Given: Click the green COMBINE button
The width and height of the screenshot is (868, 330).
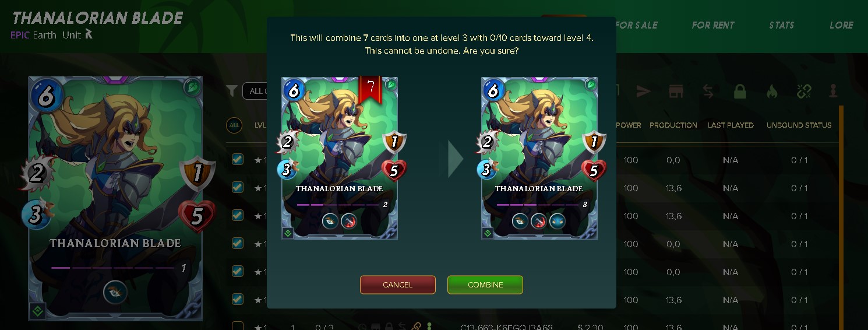Looking at the screenshot, I should tap(485, 285).
